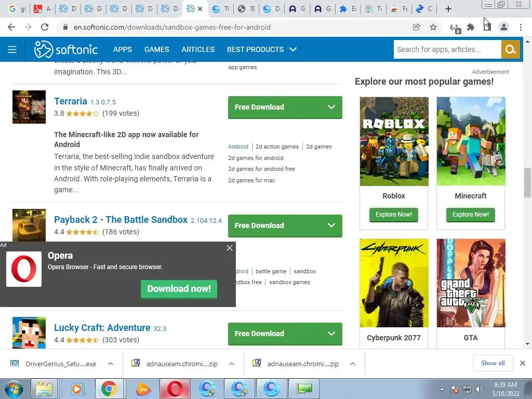The height and width of the screenshot is (399, 532).
Task: Go back with the browser back arrow
Action: point(11,27)
